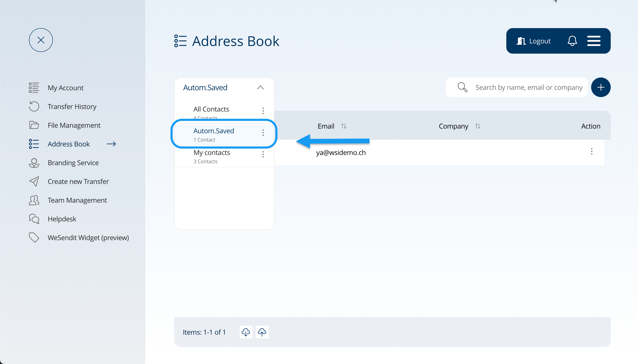Click the download contacts cloud icon
Viewport: 638px width, 364px height.
(x=246, y=332)
